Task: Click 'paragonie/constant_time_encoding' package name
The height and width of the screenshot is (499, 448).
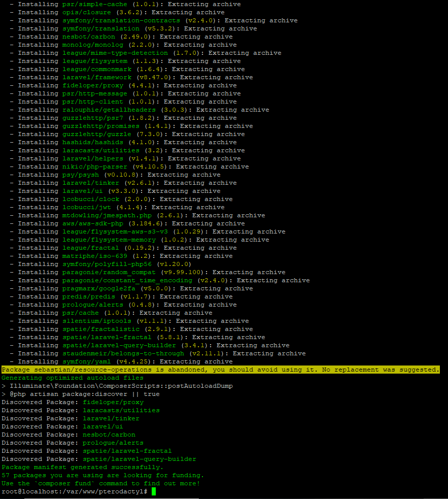Action: click(x=127, y=280)
